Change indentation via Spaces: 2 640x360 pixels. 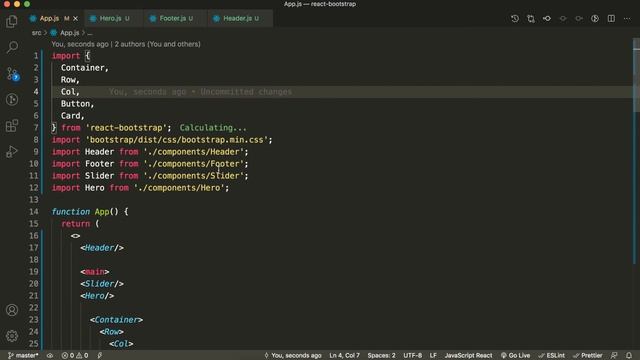(381, 356)
